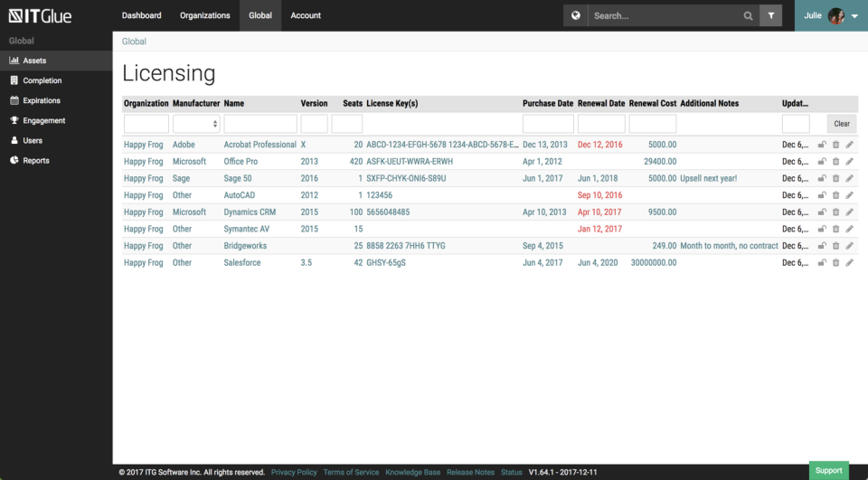Open Users in the sidebar
This screenshot has height=480, width=868.
coord(56,140)
